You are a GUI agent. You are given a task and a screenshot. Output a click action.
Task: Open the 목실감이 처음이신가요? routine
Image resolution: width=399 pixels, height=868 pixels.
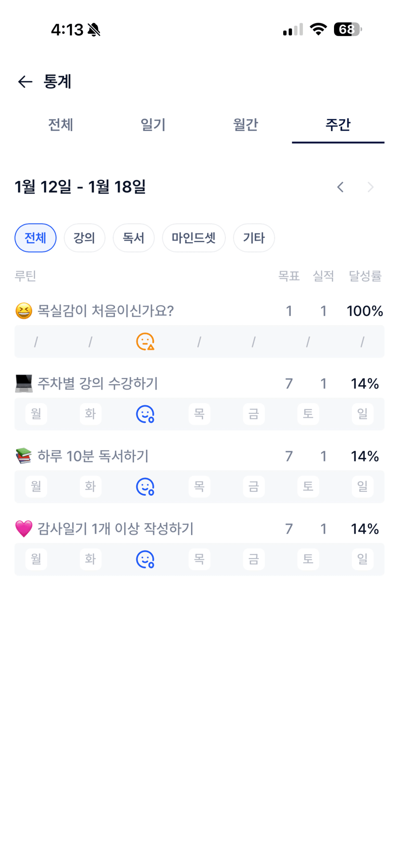pos(106,311)
